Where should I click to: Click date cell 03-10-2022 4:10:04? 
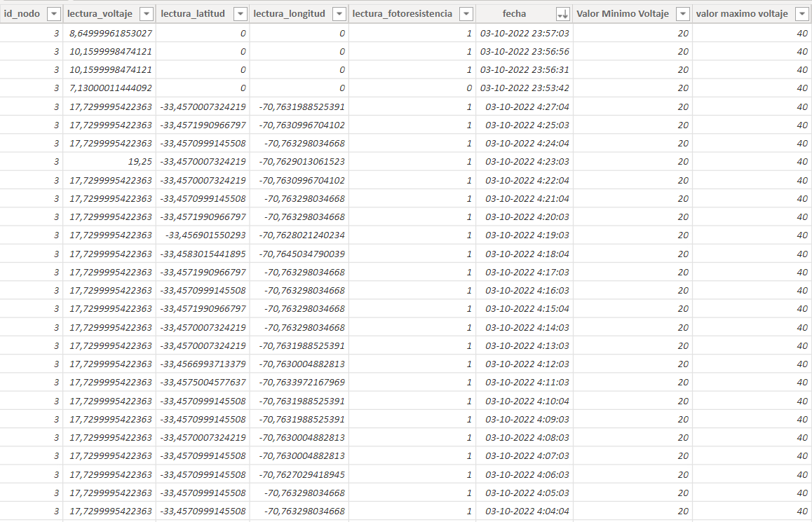tap(524, 401)
